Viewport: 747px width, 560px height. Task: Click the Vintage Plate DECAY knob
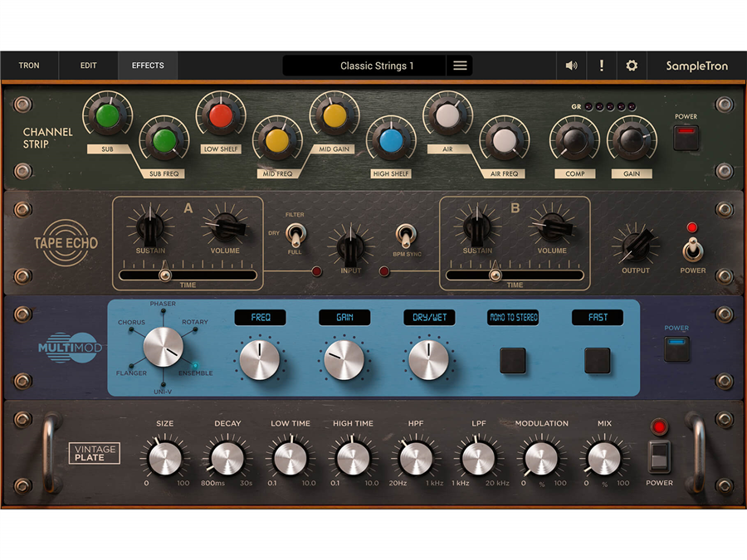pyautogui.click(x=227, y=457)
